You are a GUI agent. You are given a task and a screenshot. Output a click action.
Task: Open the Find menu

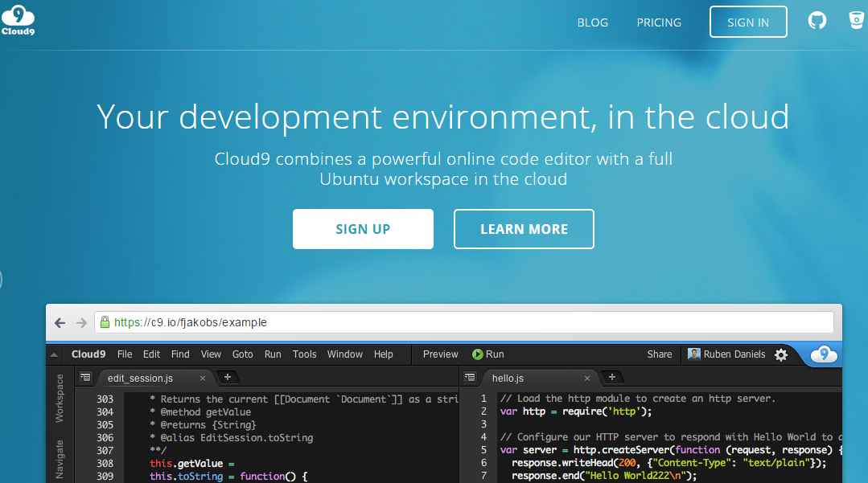coord(180,354)
